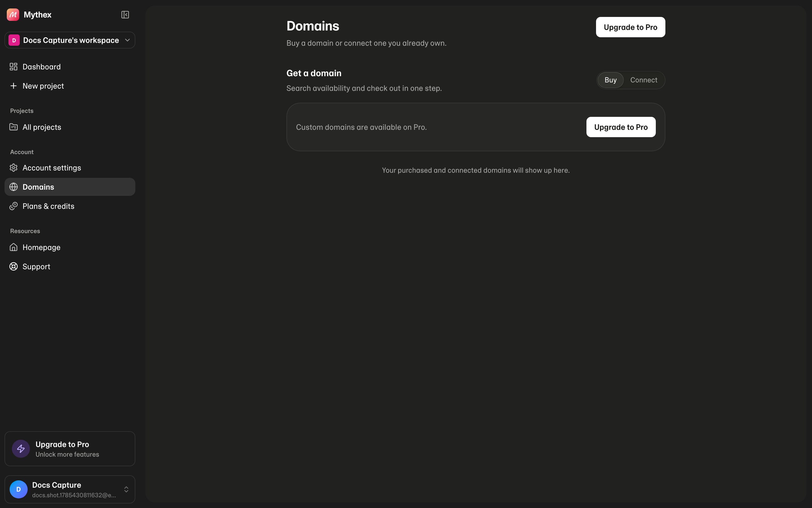Open Dashboard from the sidebar
The height and width of the screenshot is (508, 812).
70,67
